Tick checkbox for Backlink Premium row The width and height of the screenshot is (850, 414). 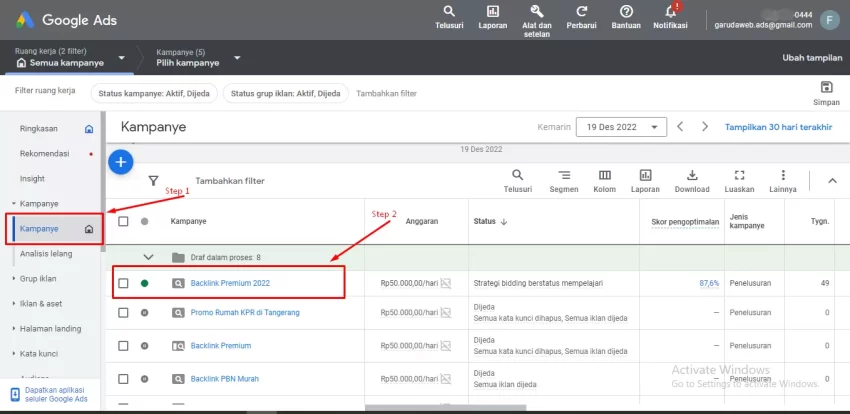click(124, 346)
